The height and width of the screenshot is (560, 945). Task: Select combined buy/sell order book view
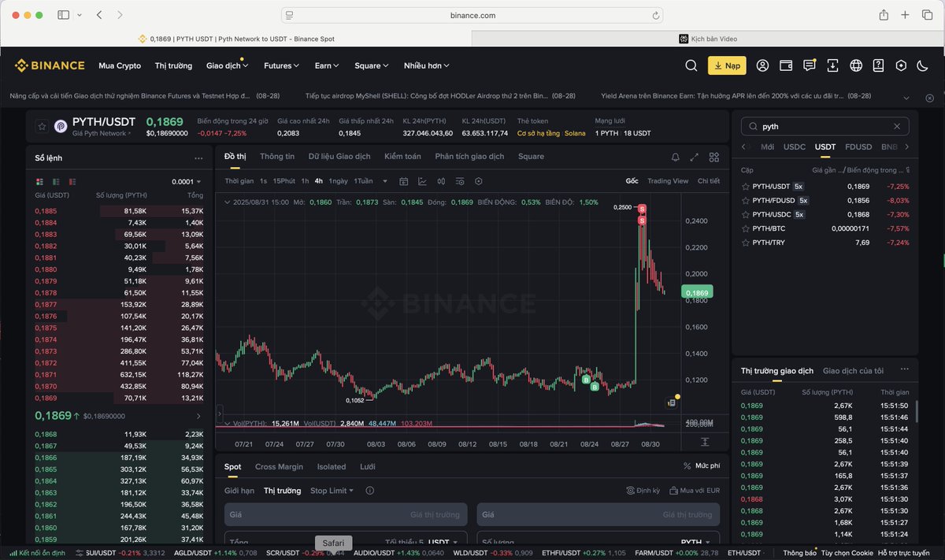tap(39, 182)
